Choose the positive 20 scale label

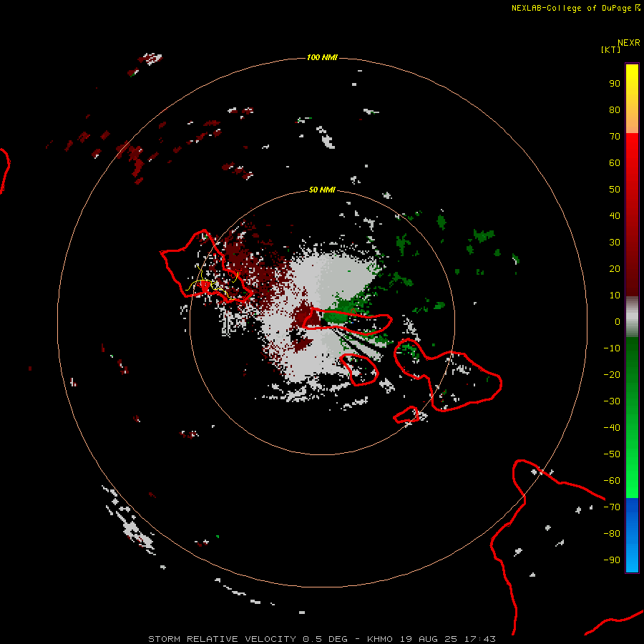tap(615, 269)
